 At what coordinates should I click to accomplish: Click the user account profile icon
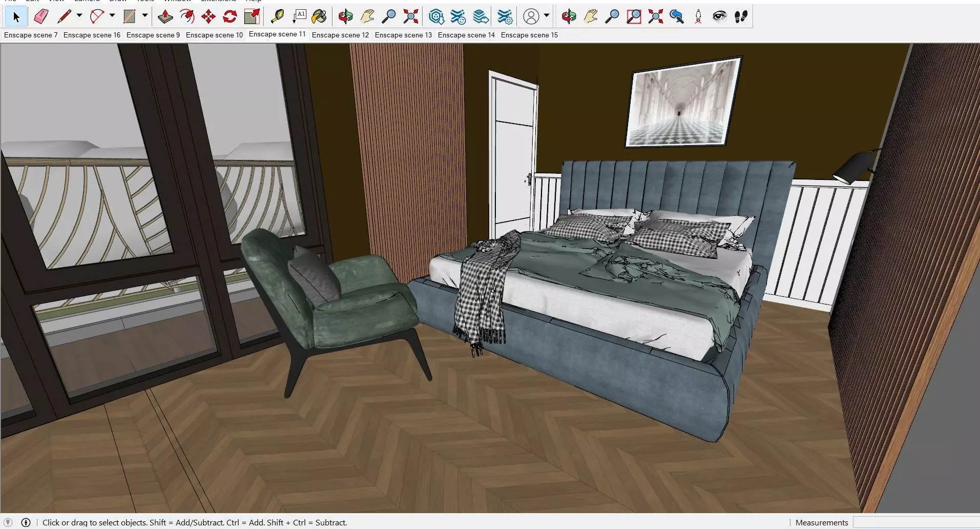[x=531, y=17]
